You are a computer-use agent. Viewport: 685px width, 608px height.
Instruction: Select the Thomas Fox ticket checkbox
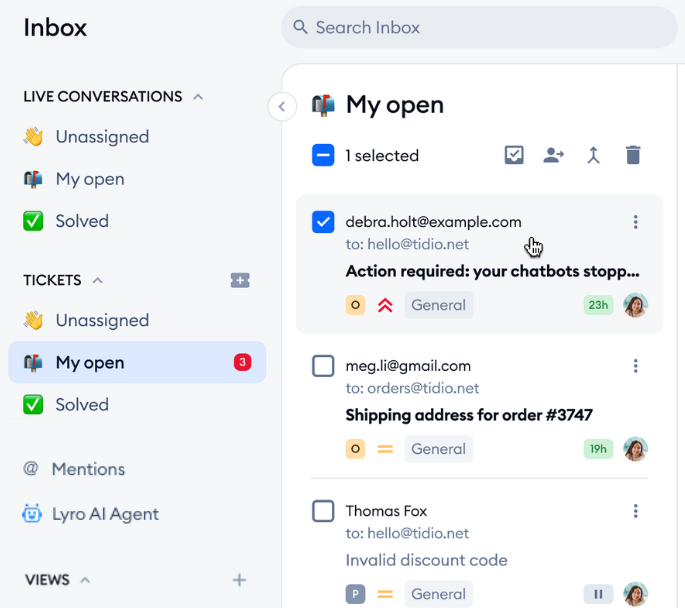(323, 511)
